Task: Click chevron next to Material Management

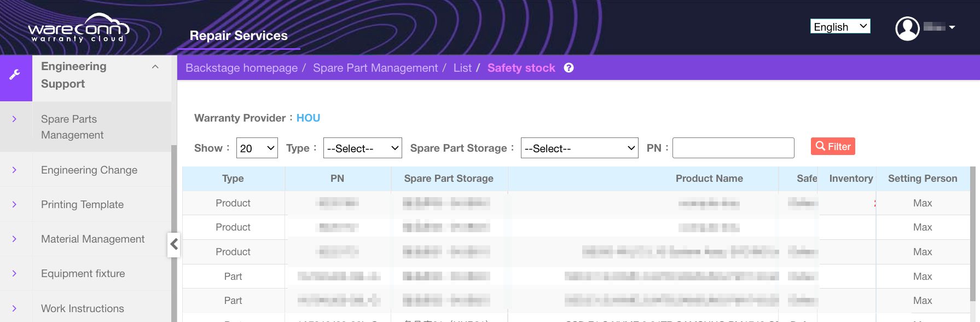Action: coord(15,239)
